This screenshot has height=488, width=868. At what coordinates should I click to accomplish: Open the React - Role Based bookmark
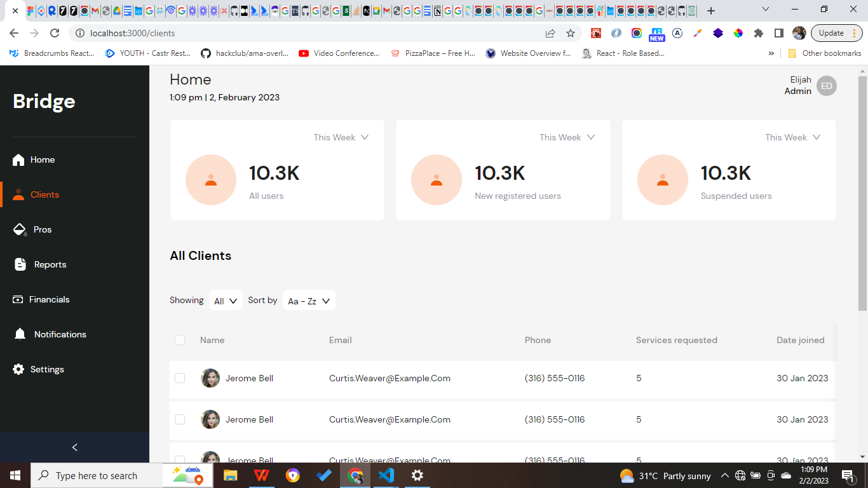pyautogui.click(x=623, y=53)
